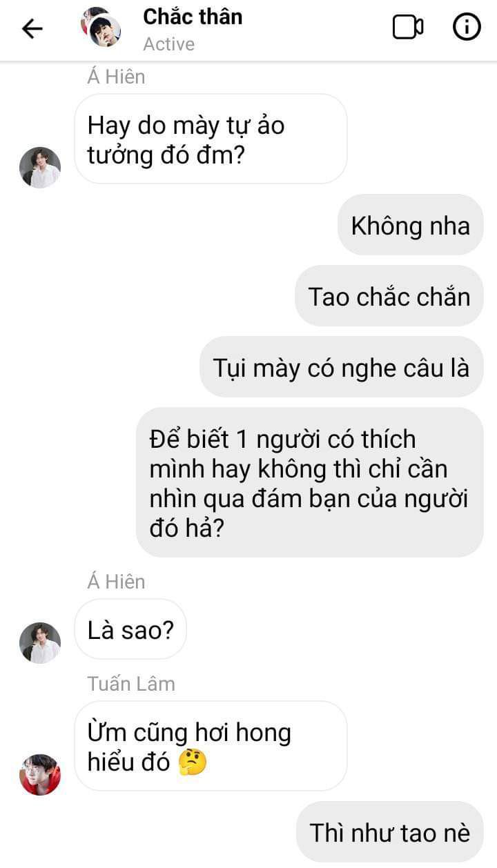Tap Á Hiên's avatar beside "Hay do mày" message
The width and height of the screenshot is (497, 868).
[x=40, y=168]
